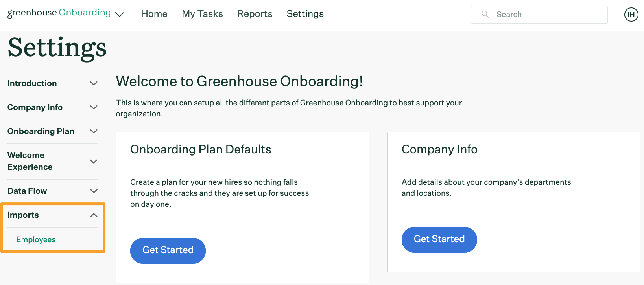Click the Onboarding Plan Defaults card heading
This screenshot has height=285, width=644.
201,149
